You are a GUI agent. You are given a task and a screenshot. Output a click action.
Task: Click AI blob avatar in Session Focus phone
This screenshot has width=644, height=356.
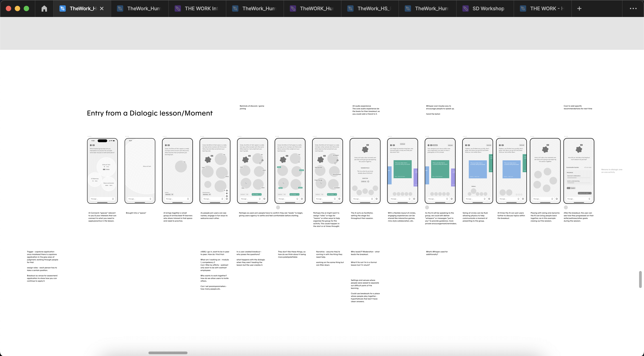(x=365, y=150)
